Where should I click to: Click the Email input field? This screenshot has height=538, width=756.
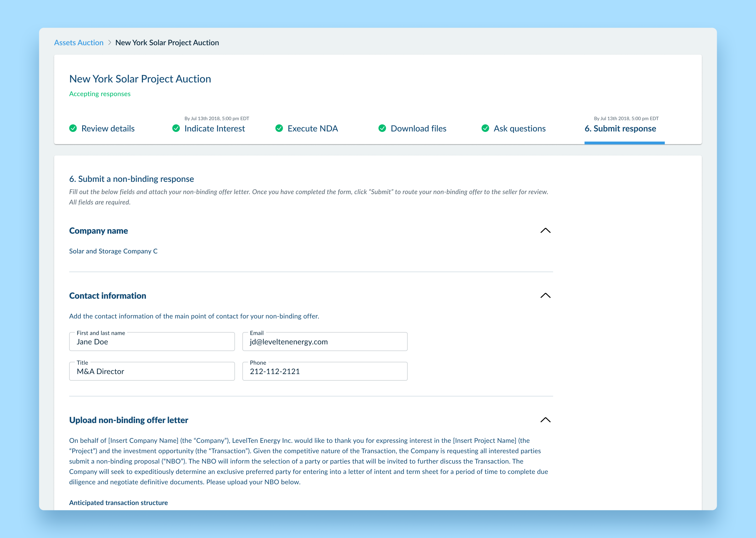coord(325,342)
